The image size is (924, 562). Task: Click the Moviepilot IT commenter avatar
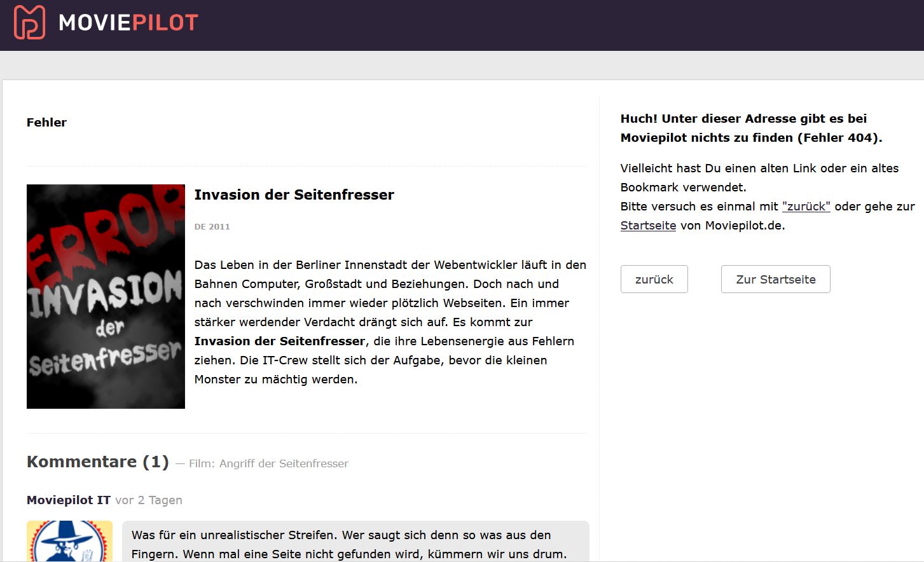(69, 541)
